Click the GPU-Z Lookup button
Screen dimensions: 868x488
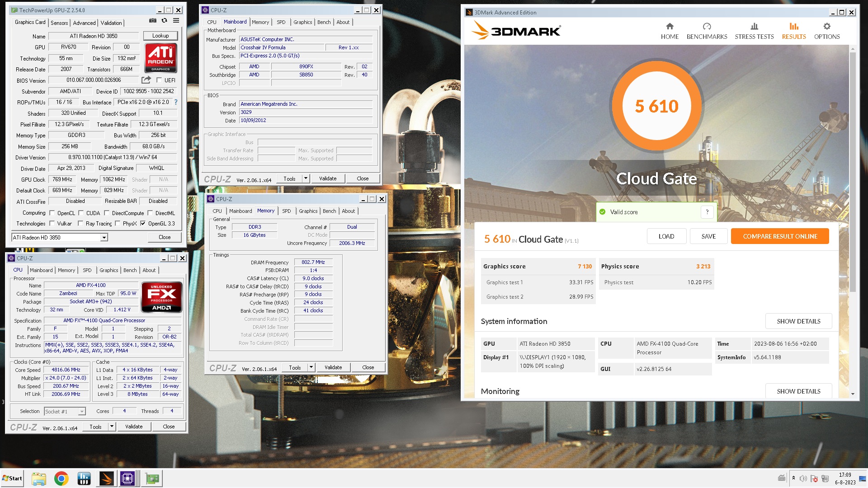coord(160,36)
